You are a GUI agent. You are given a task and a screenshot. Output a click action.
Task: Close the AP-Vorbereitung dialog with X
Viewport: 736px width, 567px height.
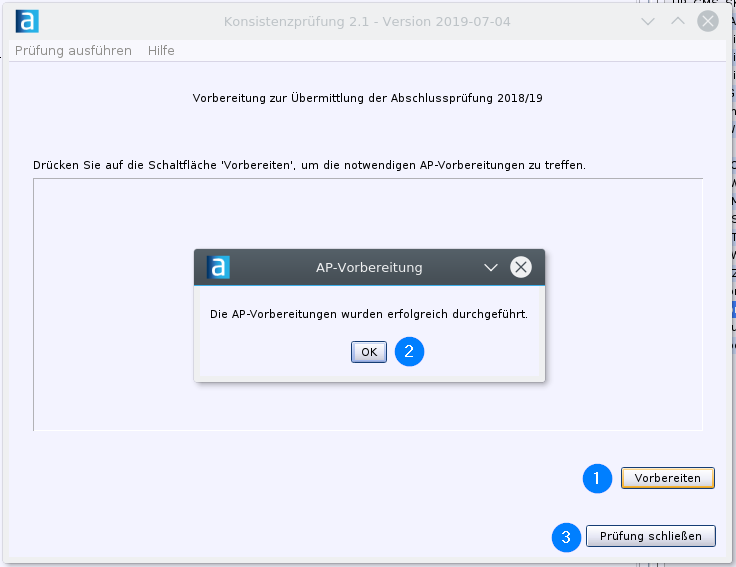point(521,267)
